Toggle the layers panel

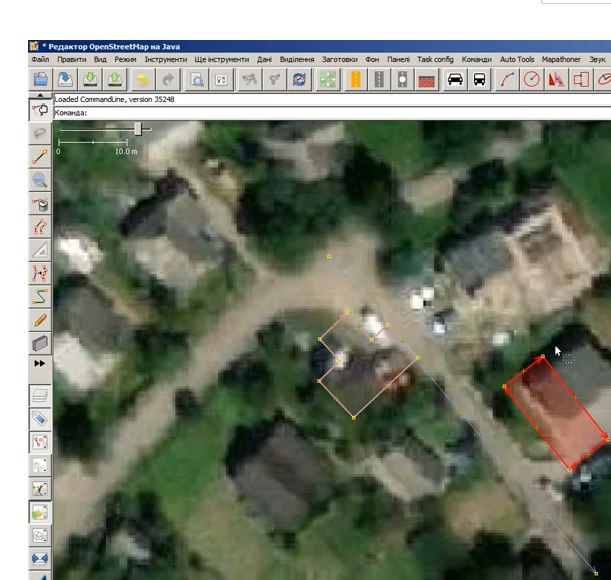(x=40, y=396)
